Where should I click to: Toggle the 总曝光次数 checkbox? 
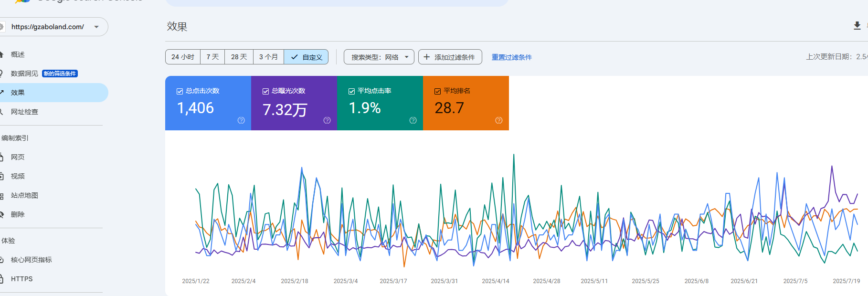(x=266, y=91)
